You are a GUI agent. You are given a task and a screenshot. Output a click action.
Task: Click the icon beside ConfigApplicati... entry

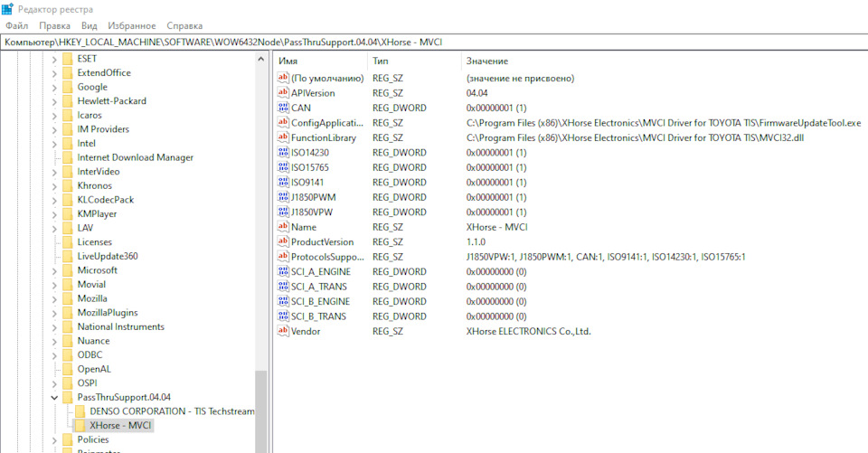(x=283, y=122)
